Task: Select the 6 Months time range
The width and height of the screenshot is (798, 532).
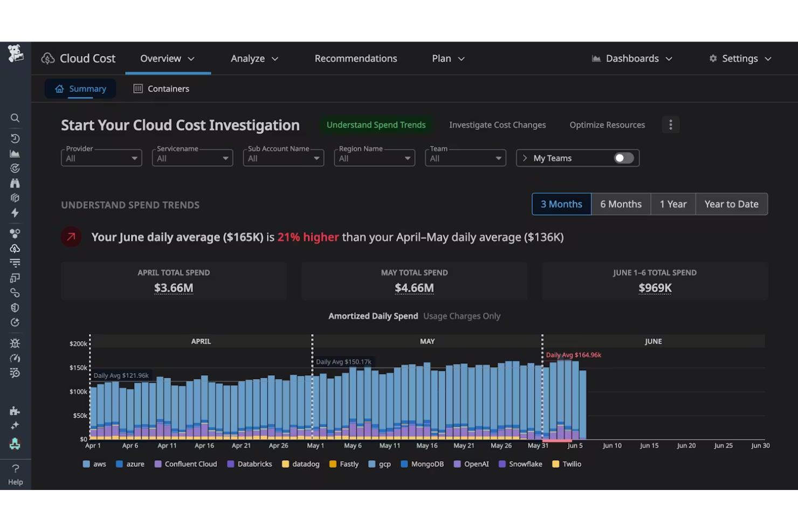Action: [621, 204]
